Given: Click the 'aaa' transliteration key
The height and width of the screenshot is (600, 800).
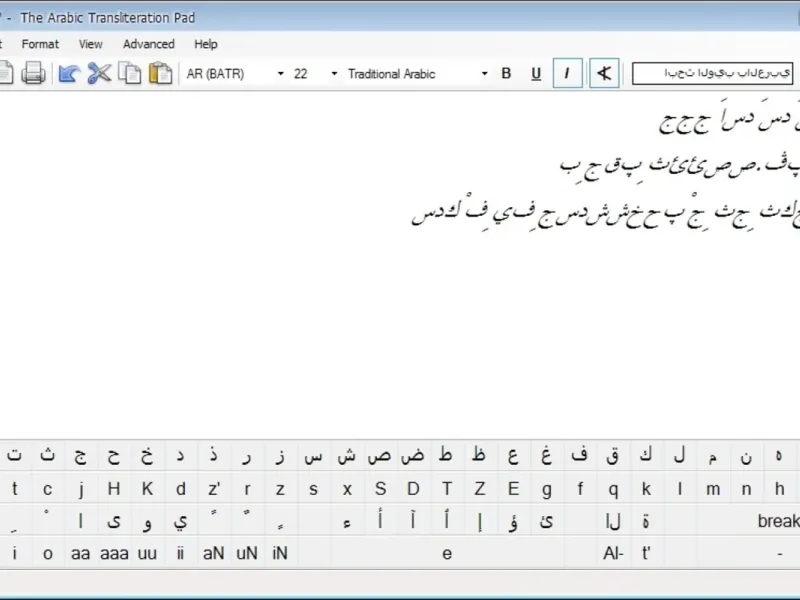Looking at the screenshot, I should [x=114, y=553].
